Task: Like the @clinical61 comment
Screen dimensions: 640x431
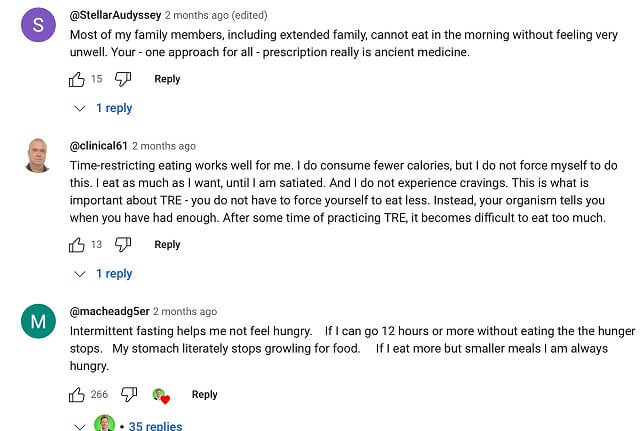Action: 77,245
